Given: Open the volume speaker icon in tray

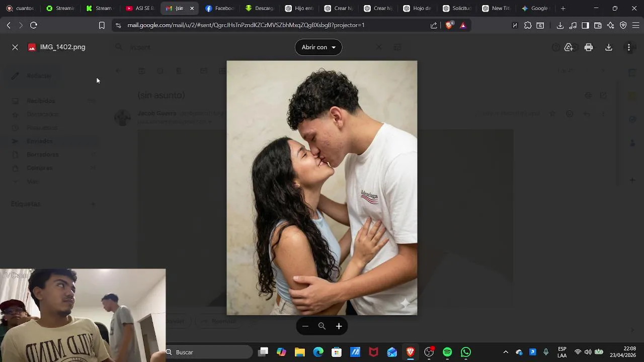Looking at the screenshot, I should (588, 352).
